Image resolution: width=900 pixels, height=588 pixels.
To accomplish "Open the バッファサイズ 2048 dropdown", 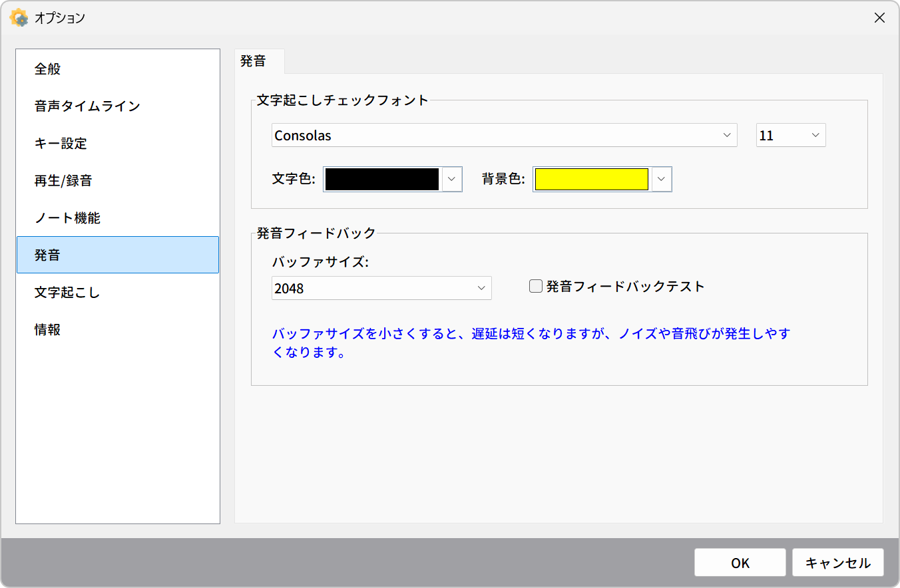I will 381,288.
